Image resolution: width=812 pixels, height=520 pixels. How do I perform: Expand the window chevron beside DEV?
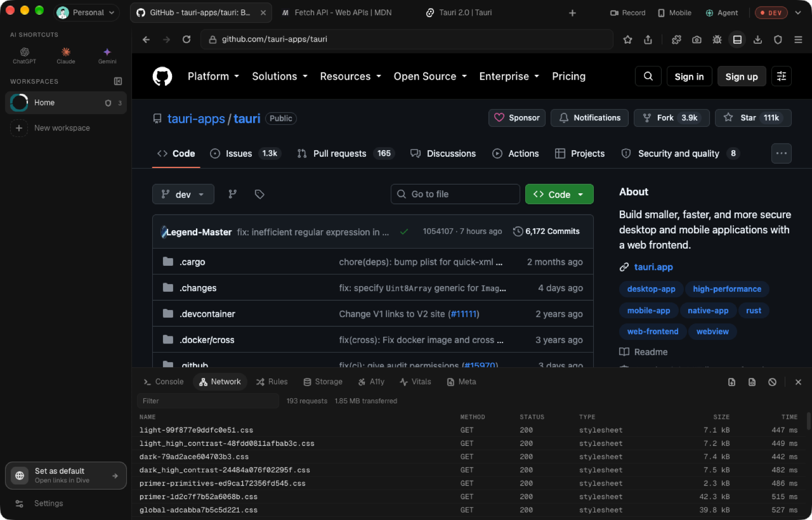798,13
